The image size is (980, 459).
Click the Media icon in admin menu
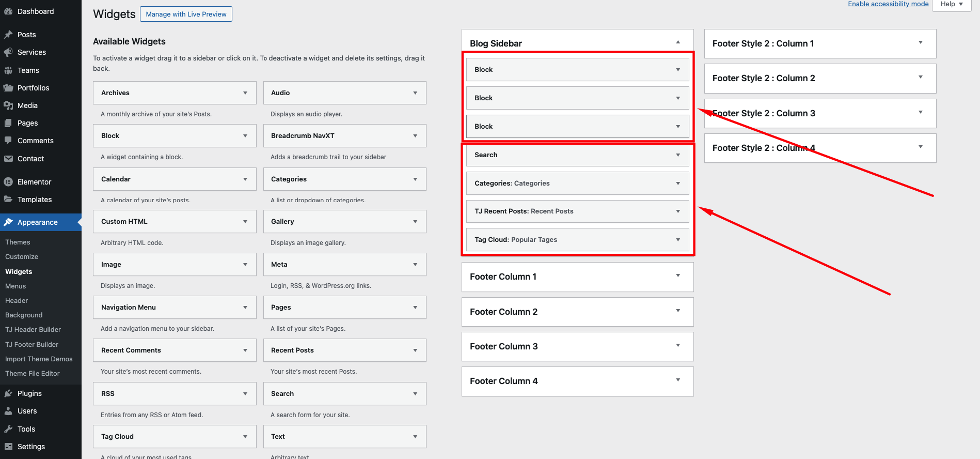tap(8, 105)
